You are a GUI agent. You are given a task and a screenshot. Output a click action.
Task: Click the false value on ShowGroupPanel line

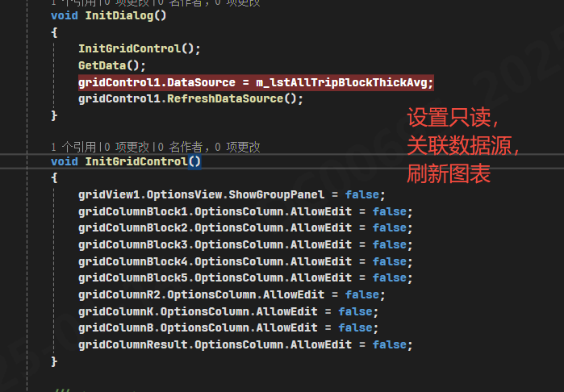pos(361,194)
